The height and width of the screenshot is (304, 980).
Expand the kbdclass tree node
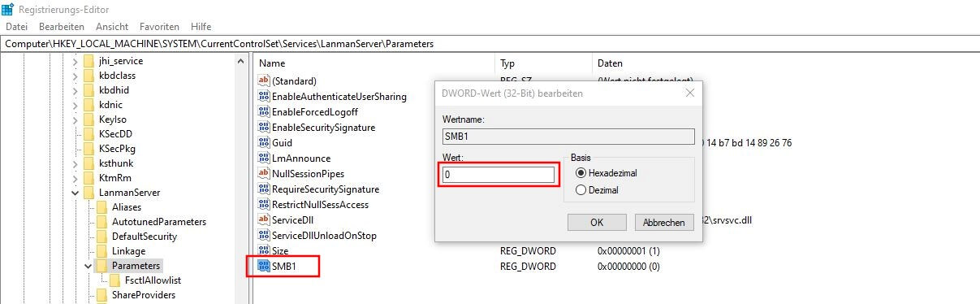(x=76, y=76)
